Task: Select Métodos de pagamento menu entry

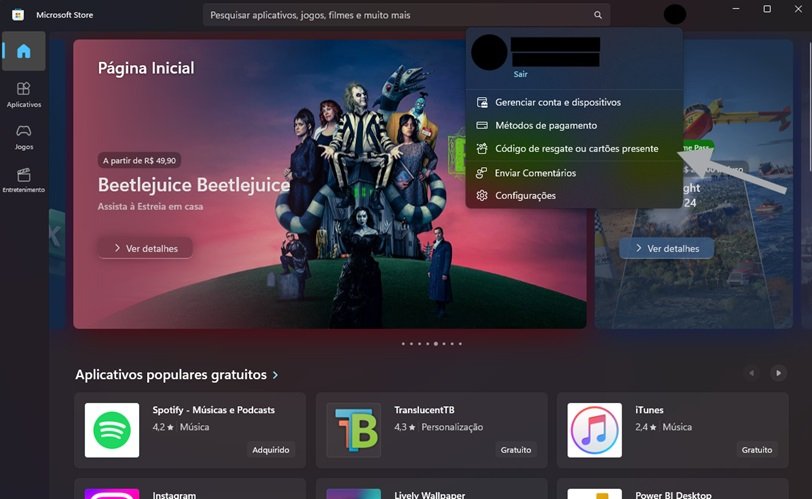Action: (574, 125)
